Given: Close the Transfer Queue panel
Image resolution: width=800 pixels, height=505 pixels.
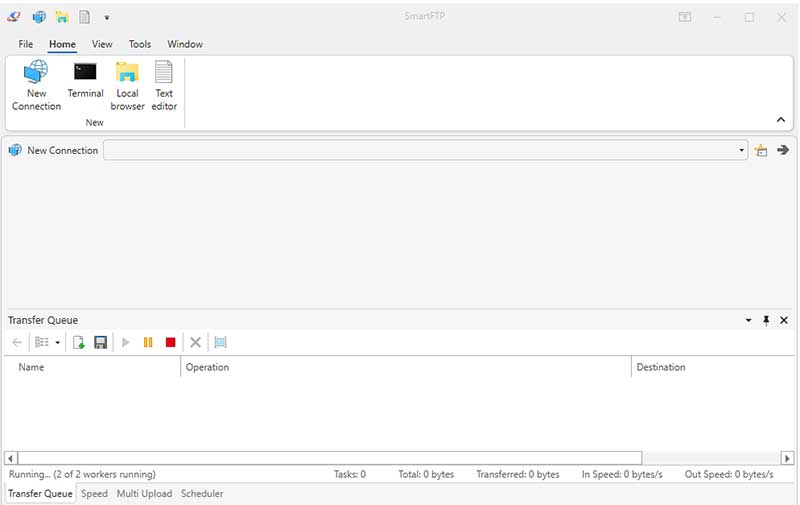Looking at the screenshot, I should [784, 320].
